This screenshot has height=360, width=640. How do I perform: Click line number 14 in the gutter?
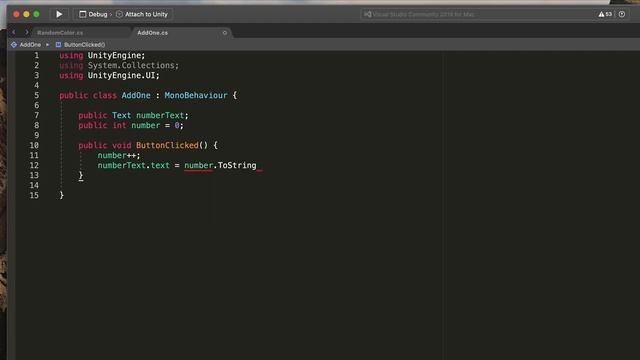point(34,185)
